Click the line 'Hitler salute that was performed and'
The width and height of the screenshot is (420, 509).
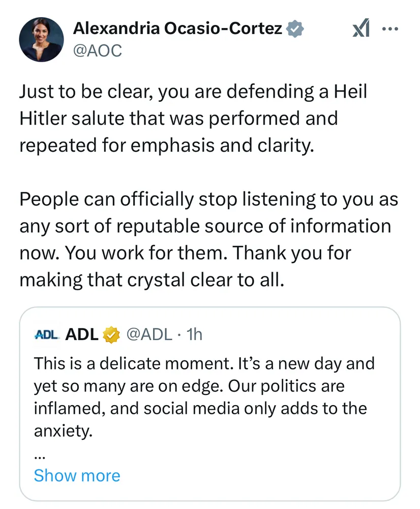pos(178,118)
